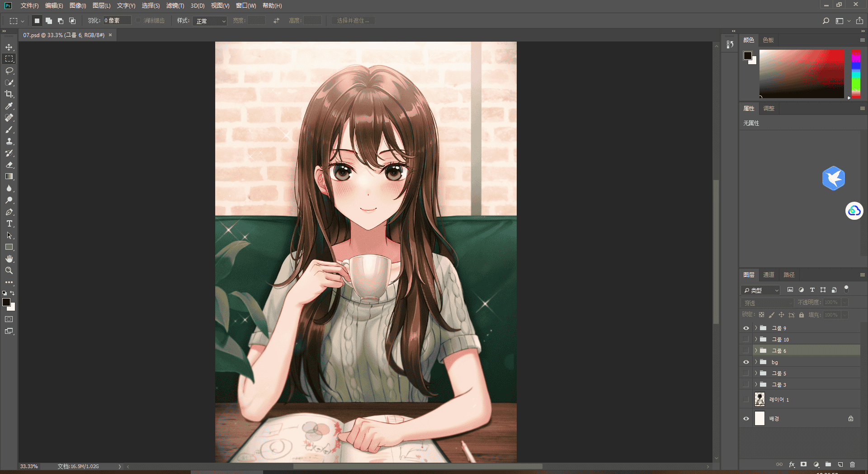The width and height of the screenshot is (868, 474).
Task: Select the Crop tool
Action: [x=9, y=94]
